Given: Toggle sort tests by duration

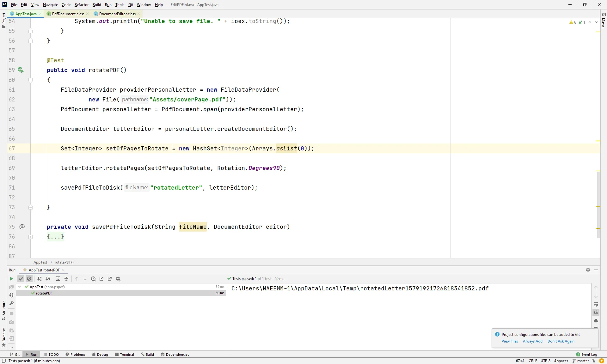Looking at the screenshot, I should pos(48,279).
